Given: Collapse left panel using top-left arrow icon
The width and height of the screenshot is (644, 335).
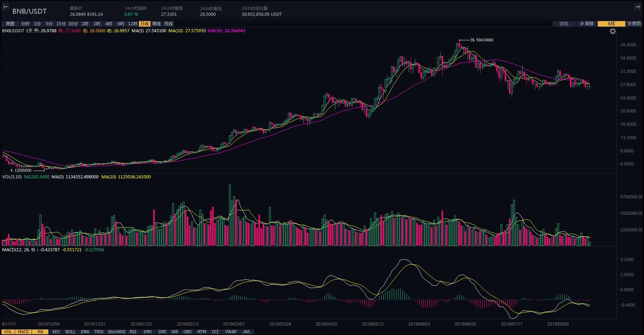Looking at the screenshot, I should coord(6,7).
